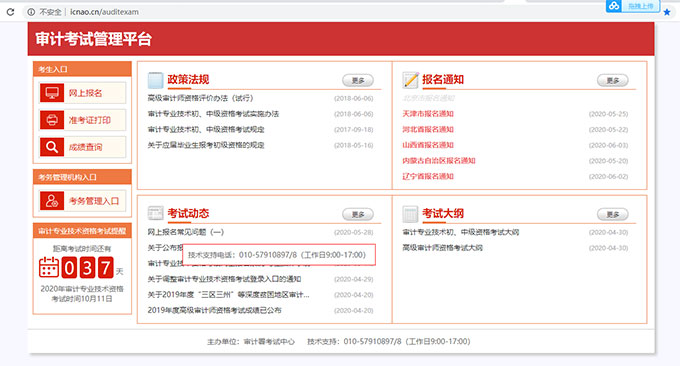Reload the page with the refresh icon
This screenshot has width=680, height=366.
click(10, 12)
